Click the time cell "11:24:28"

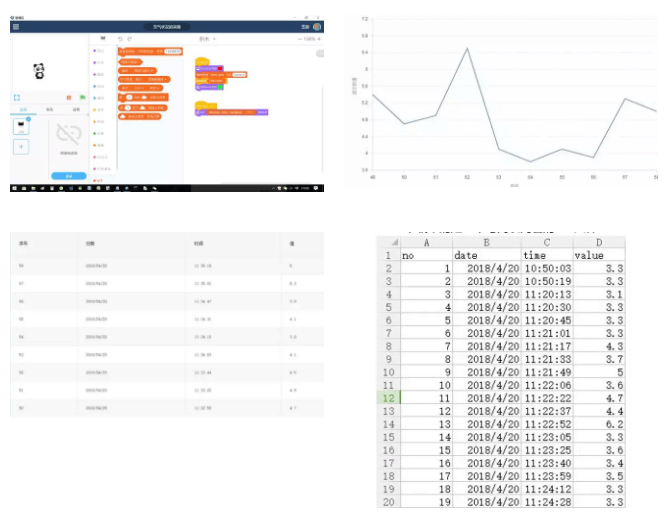(x=547, y=502)
